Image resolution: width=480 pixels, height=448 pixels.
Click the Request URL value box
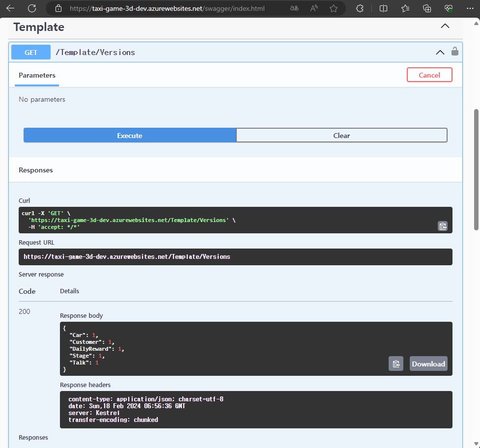(235, 257)
